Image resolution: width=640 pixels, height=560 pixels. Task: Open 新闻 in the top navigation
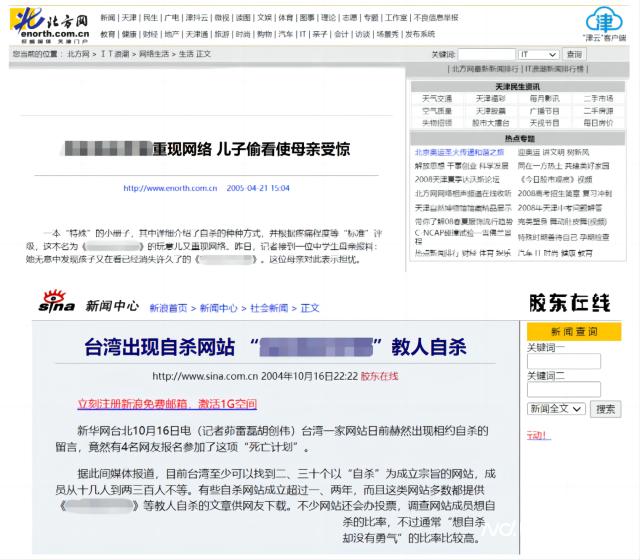click(x=108, y=18)
